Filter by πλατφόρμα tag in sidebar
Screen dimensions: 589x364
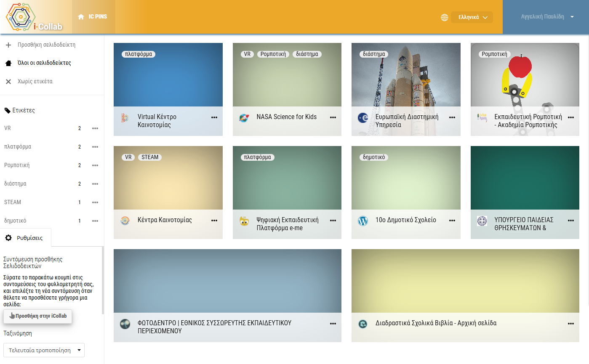pos(18,147)
